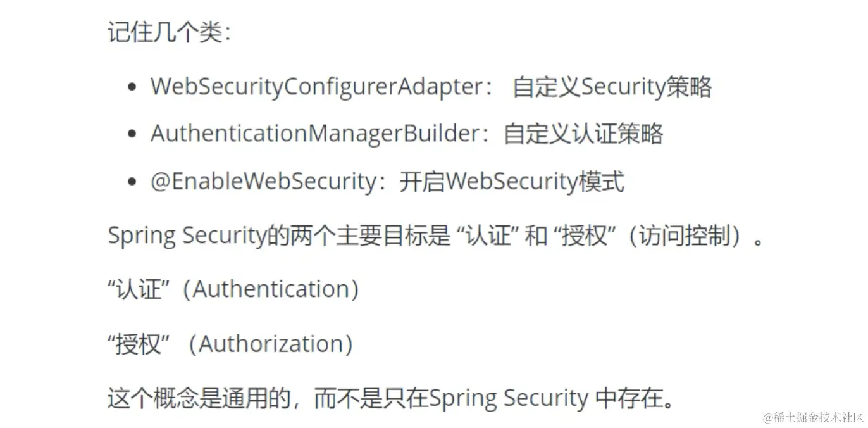
Task: Click the 稀土掘金技术社区 watermark
Action: (x=813, y=417)
